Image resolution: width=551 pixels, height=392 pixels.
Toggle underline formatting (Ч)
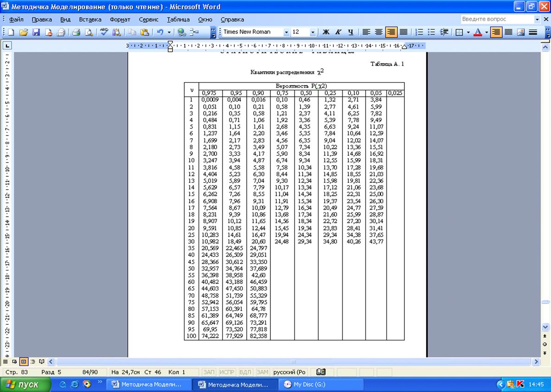point(351,32)
